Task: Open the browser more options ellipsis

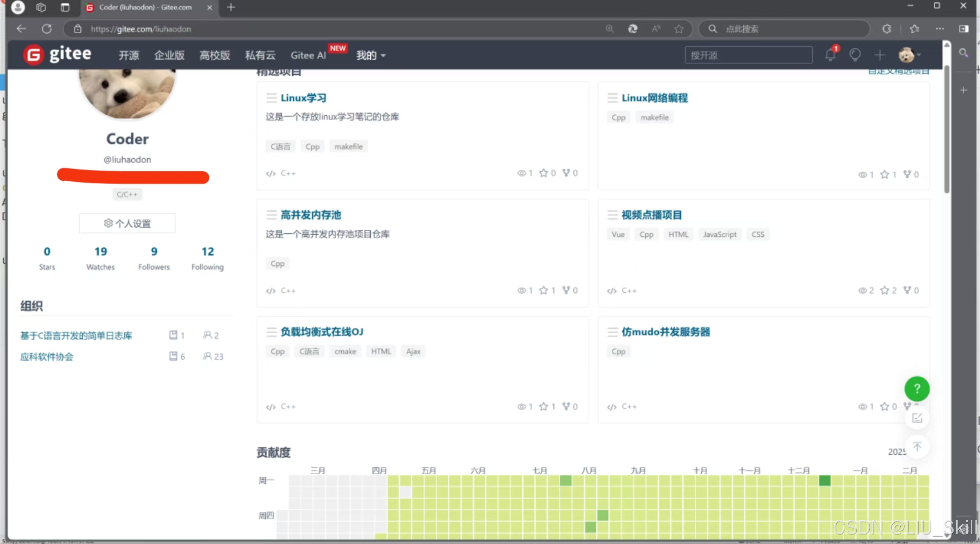Action: point(940,29)
